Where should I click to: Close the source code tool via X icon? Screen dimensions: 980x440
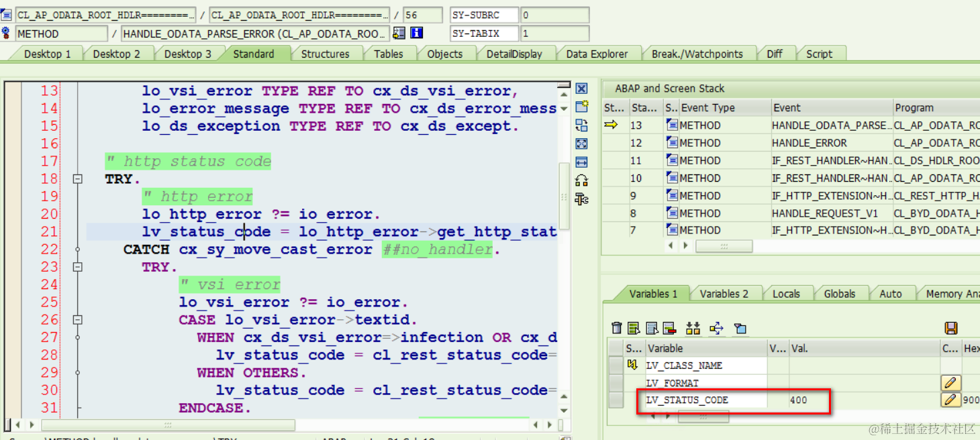click(x=581, y=89)
